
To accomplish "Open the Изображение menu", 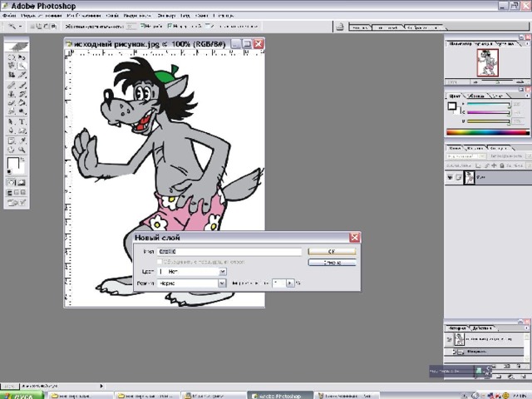I will pos(84,16).
